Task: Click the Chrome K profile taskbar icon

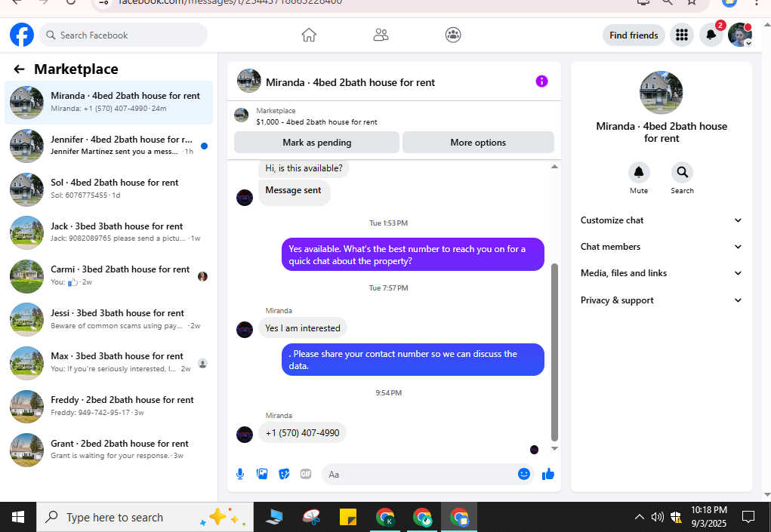Action: (385, 517)
